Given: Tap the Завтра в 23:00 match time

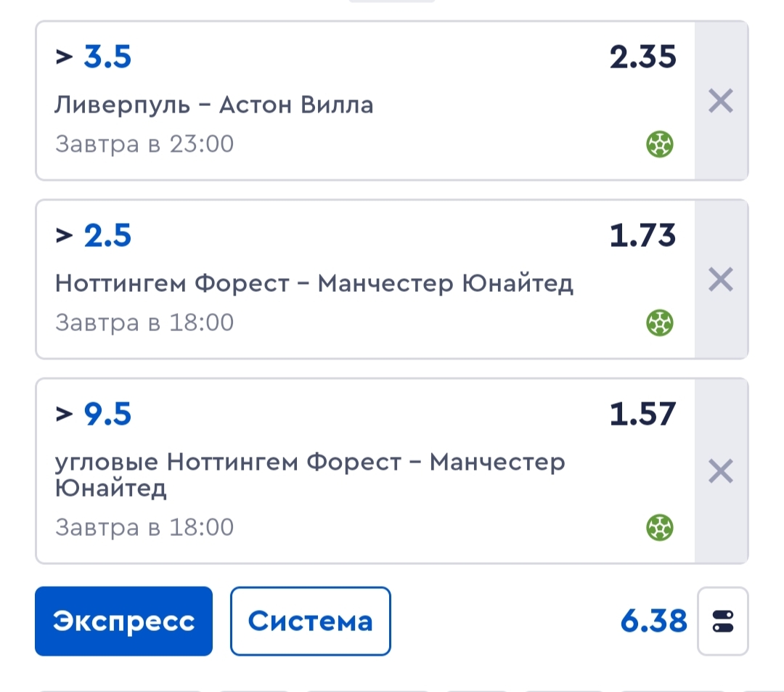Looking at the screenshot, I should (144, 144).
